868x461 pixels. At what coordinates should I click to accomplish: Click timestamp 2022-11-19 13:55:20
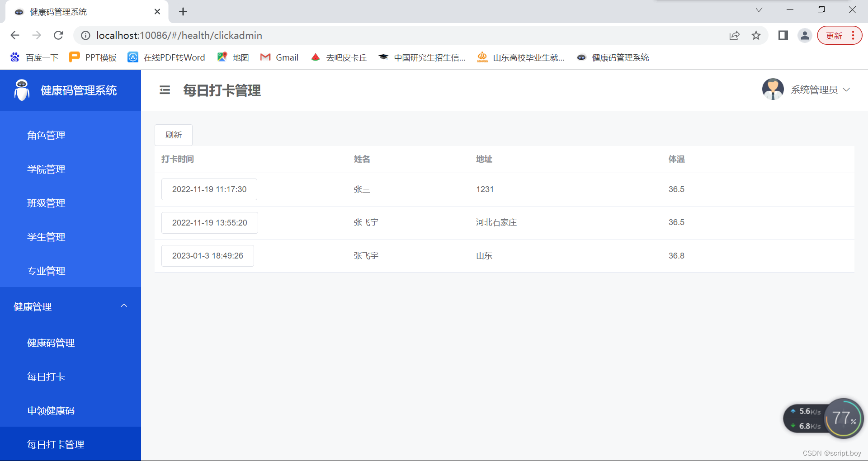[x=210, y=223]
